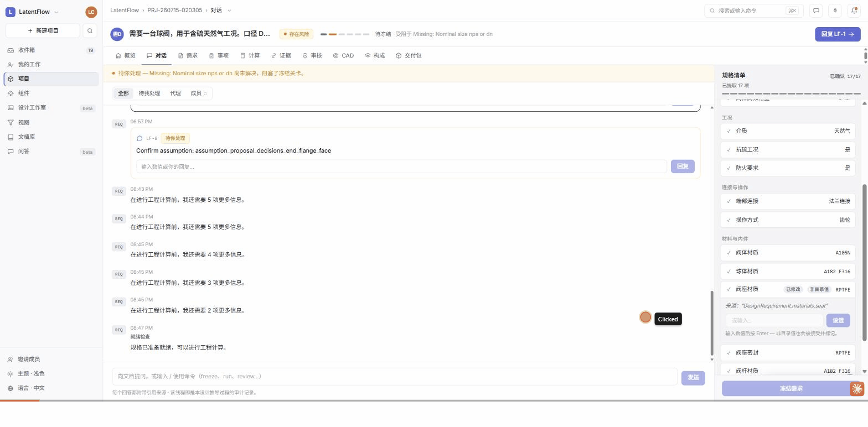Collapse the 阀座材质 expanded row
The height and width of the screenshot is (427, 868).
[788, 289]
